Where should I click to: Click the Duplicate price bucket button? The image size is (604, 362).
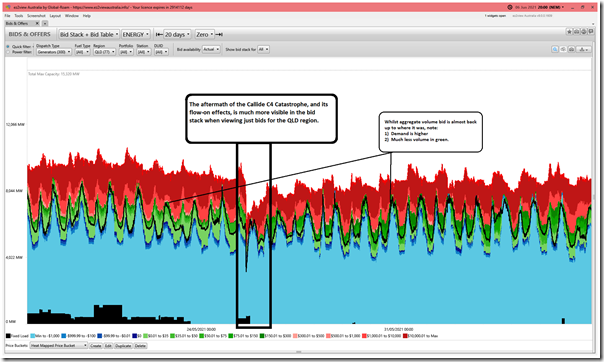click(x=123, y=346)
